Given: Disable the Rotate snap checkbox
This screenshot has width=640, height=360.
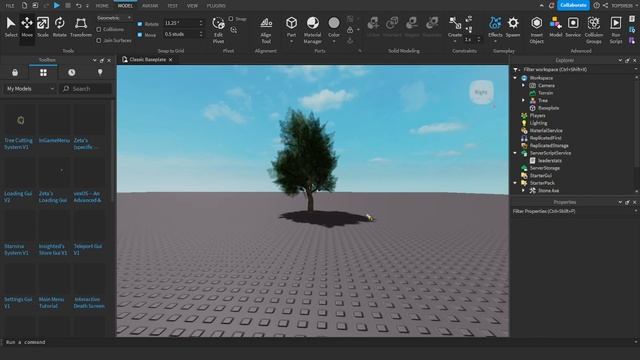Looking at the screenshot, I should (140, 24).
